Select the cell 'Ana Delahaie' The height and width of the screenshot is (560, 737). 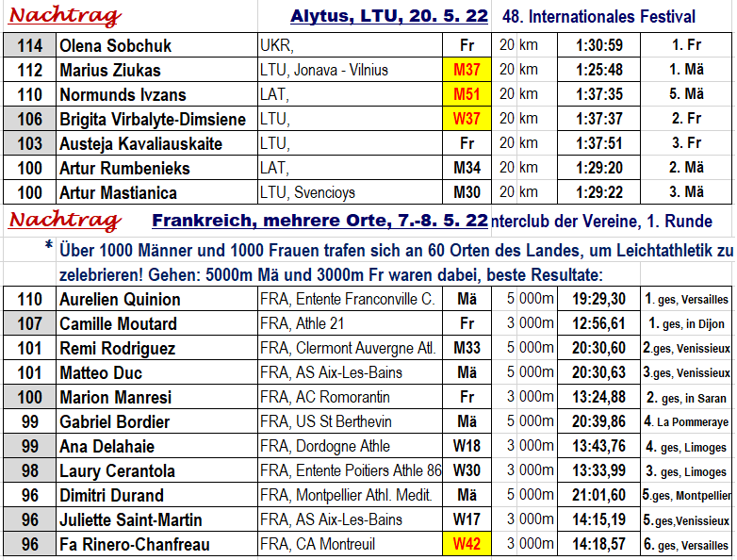(156, 446)
